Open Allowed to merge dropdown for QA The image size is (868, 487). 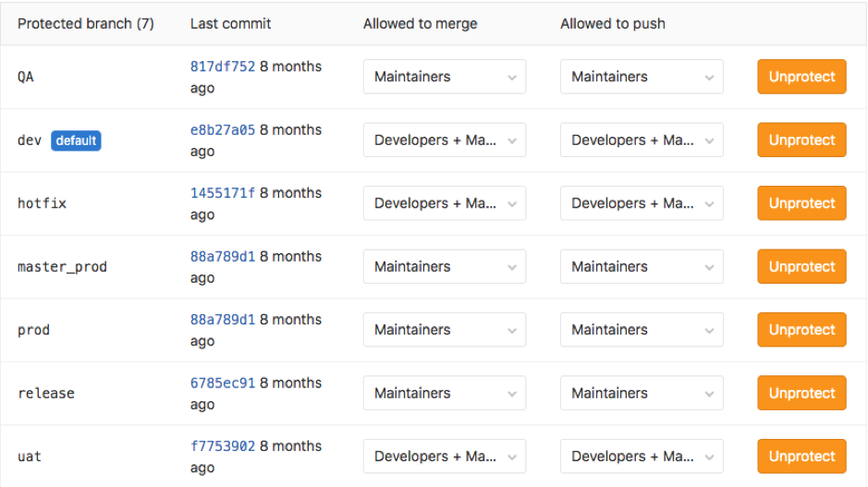444,77
